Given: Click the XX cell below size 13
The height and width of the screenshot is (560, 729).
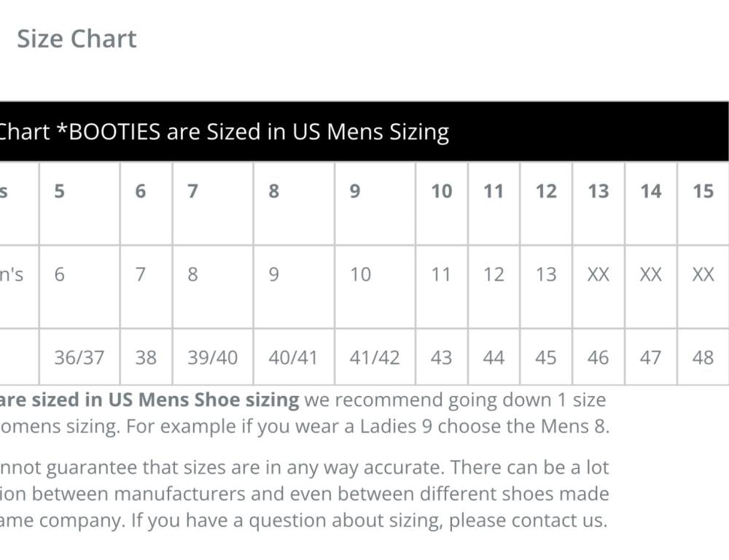Looking at the screenshot, I should (x=599, y=274).
